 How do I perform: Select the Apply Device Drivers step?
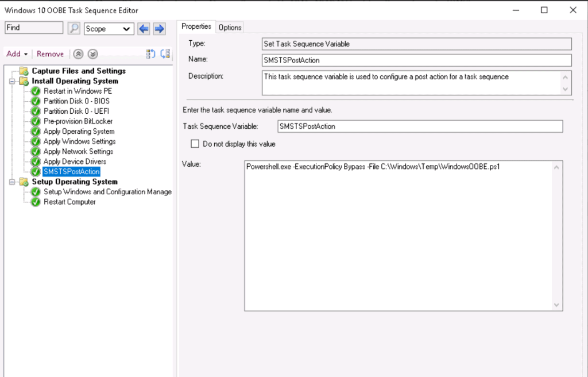75,162
